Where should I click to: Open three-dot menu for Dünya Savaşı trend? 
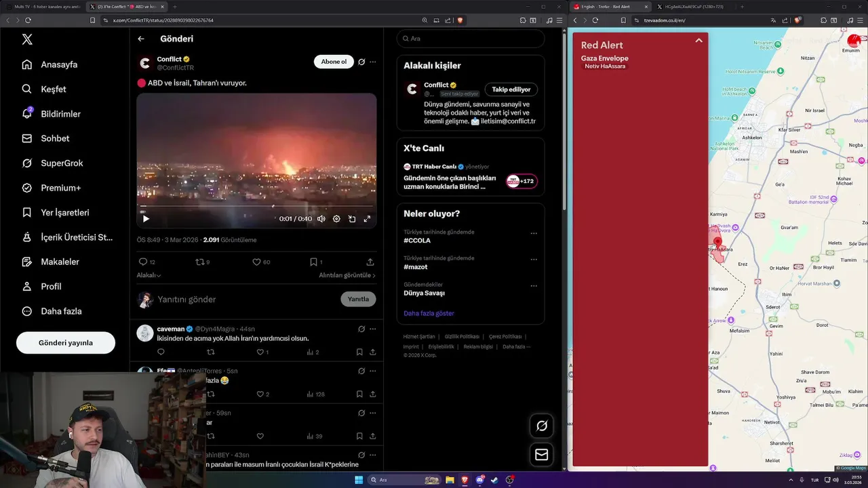click(534, 286)
